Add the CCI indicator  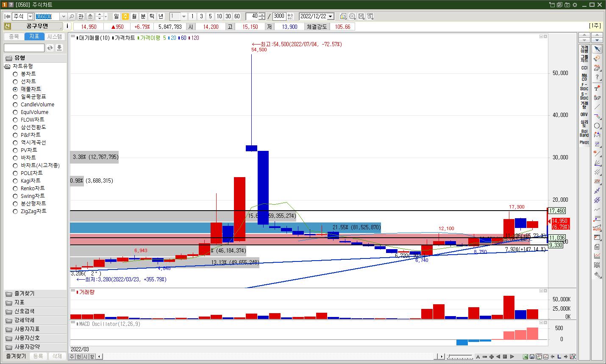584,68
